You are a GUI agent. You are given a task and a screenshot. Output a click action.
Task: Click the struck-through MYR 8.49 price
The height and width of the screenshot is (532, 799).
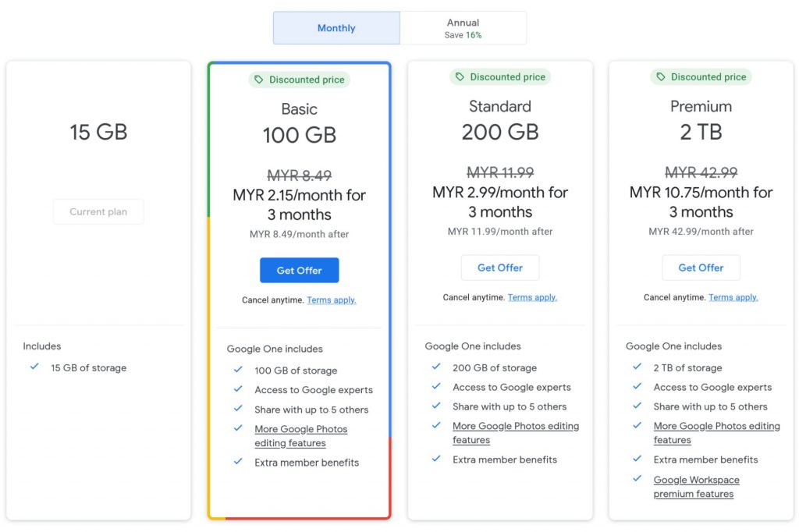299,176
